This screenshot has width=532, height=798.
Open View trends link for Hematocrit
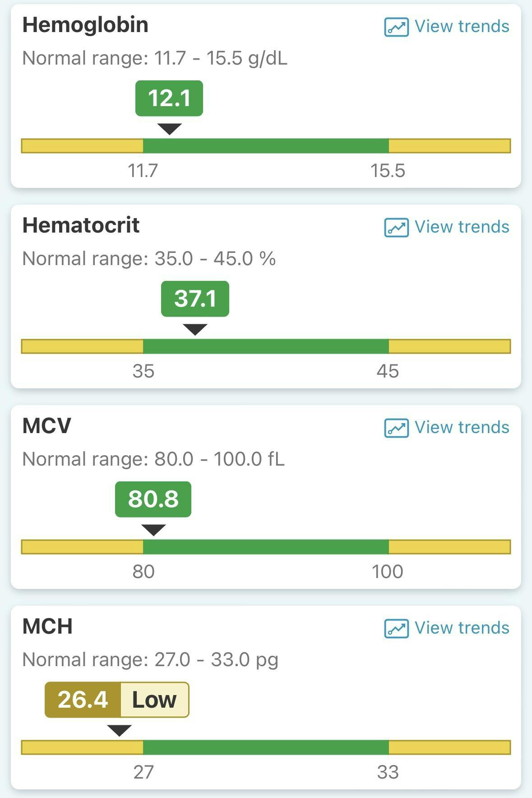pos(462,227)
